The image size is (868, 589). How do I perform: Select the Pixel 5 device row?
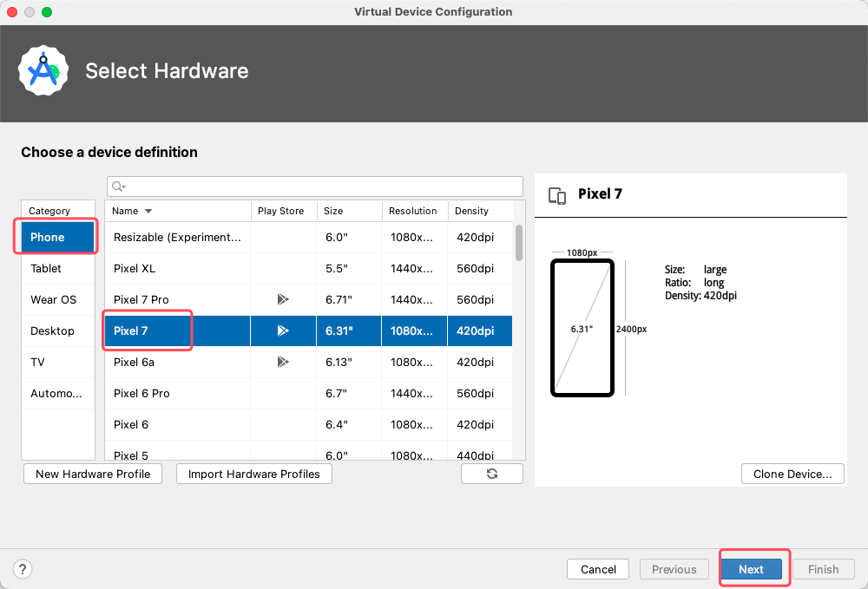(x=309, y=451)
